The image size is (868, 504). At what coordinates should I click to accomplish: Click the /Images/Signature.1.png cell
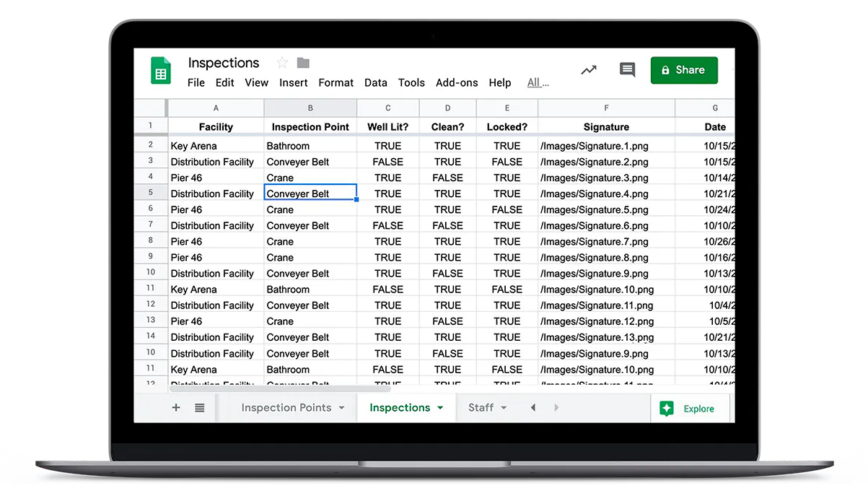(606, 146)
